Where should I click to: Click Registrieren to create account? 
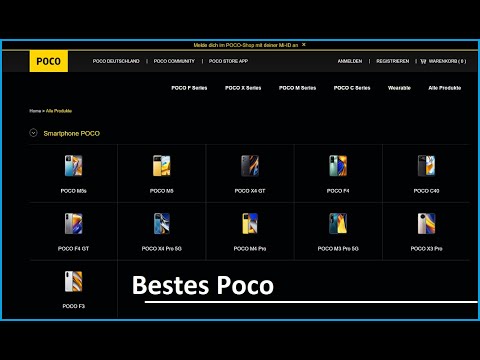393,61
